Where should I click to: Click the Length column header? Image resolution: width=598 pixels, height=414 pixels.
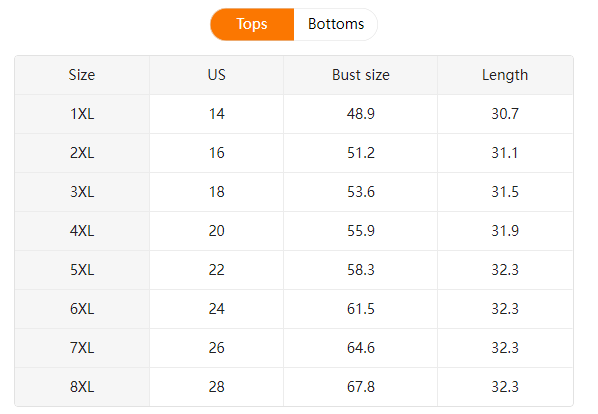point(505,75)
